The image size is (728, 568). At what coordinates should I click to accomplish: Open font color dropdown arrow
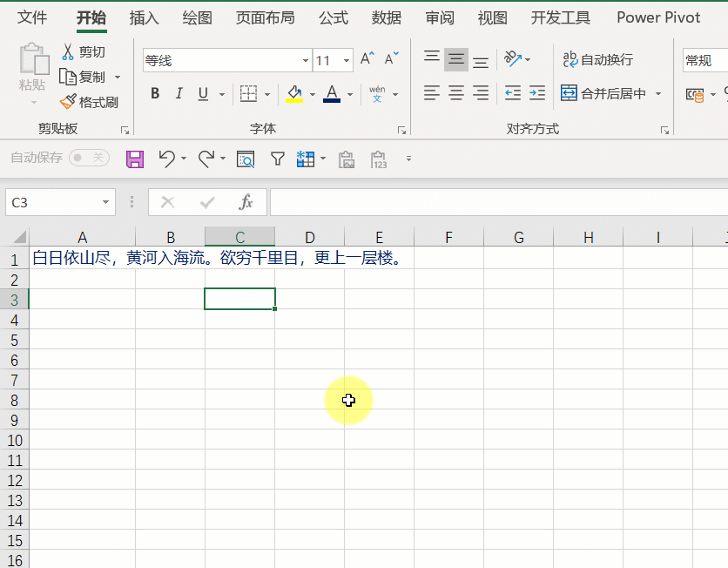[350, 94]
